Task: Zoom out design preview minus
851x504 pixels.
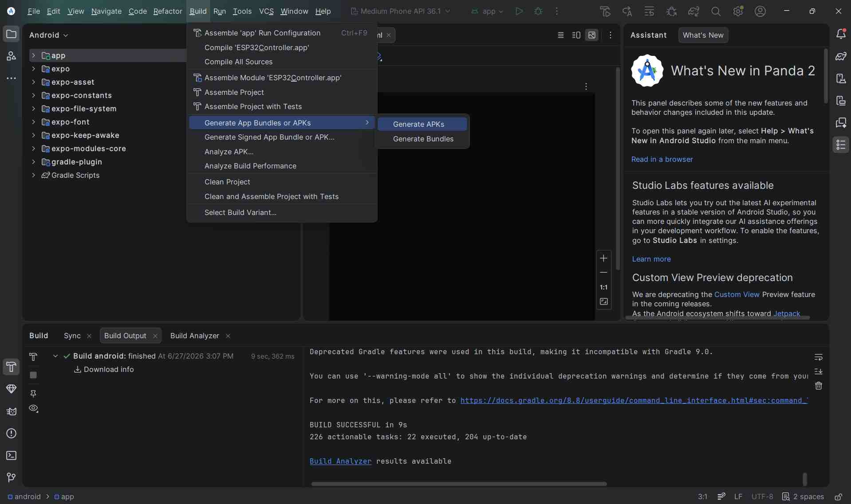Action: tap(603, 272)
